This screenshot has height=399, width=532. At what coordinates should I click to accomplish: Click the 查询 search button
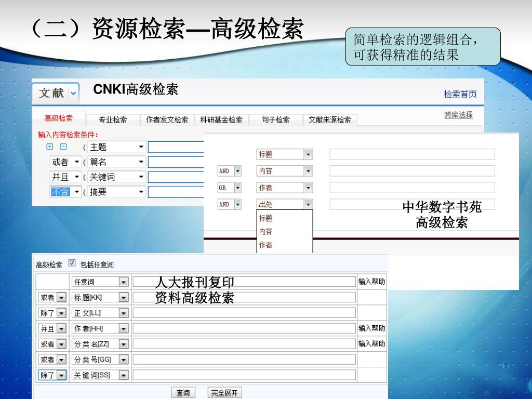183,393
